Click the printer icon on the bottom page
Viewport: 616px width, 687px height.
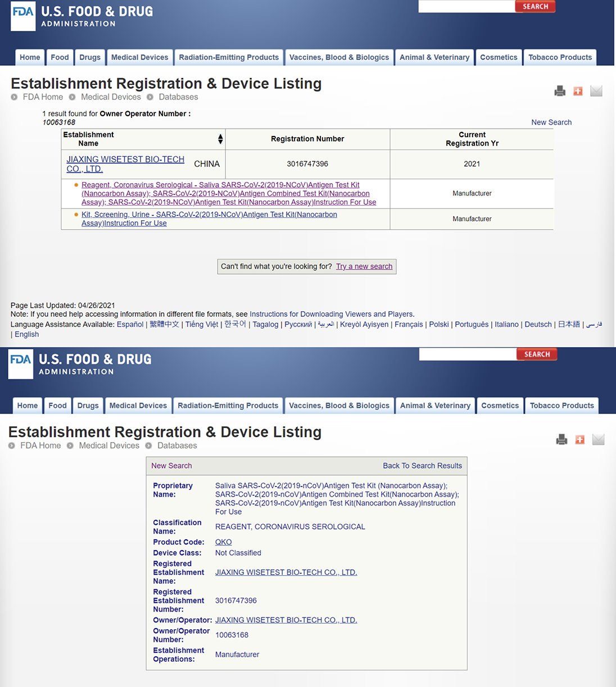[x=561, y=439]
